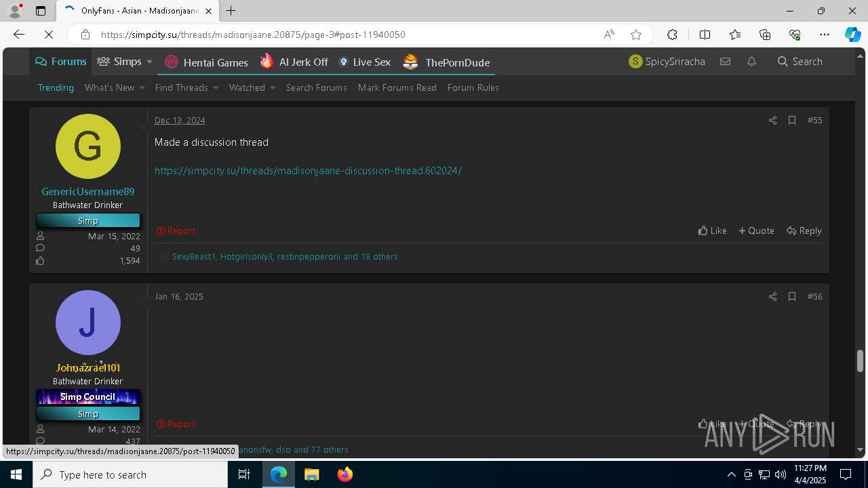Open the Simps menu item
Image resolution: width=868 pixels, height=488 pixels.
[119, 62]
